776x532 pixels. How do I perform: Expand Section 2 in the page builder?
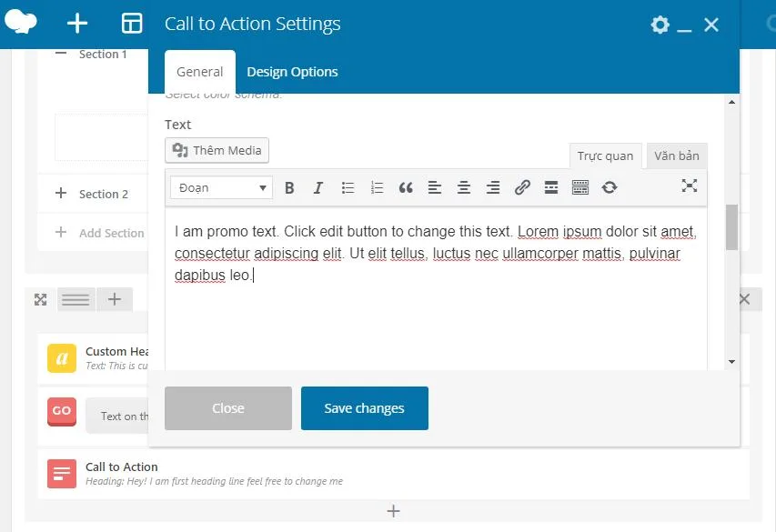pyautogui.click(x=61, y=194)
